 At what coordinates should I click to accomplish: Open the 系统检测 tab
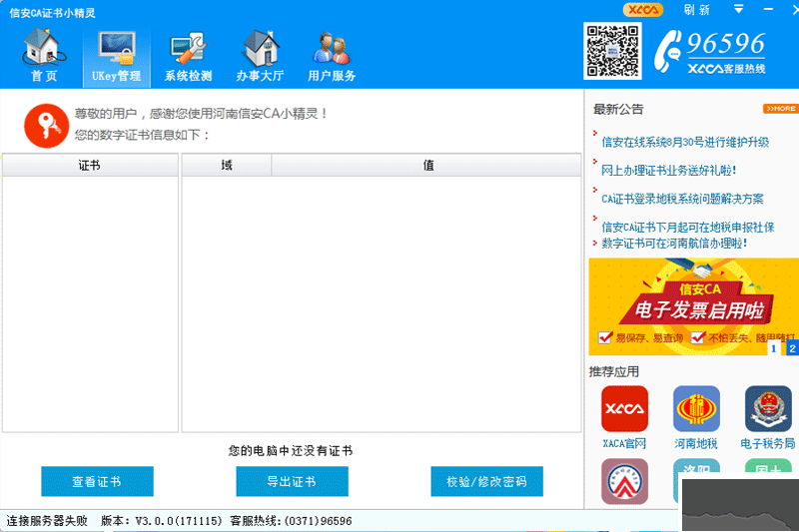pos(188,57)
